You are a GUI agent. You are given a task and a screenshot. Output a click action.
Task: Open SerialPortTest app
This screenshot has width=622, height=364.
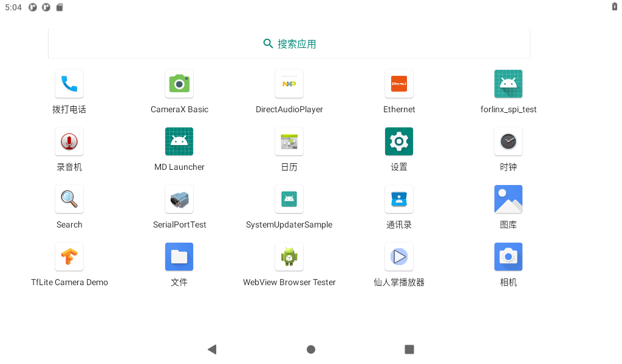coord(179,199)
